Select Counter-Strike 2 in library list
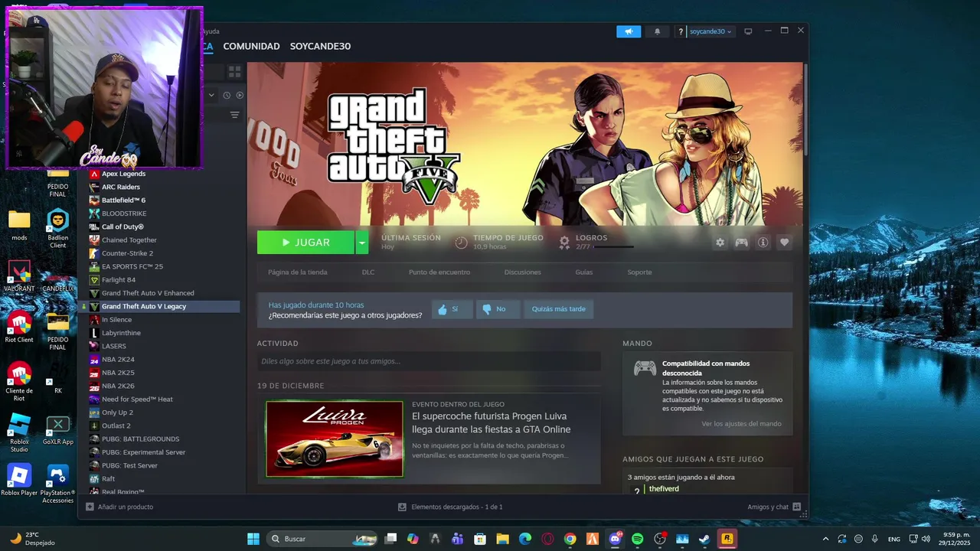Image resolution: width=980 pixels, height=551 pixels. (127, 253)
